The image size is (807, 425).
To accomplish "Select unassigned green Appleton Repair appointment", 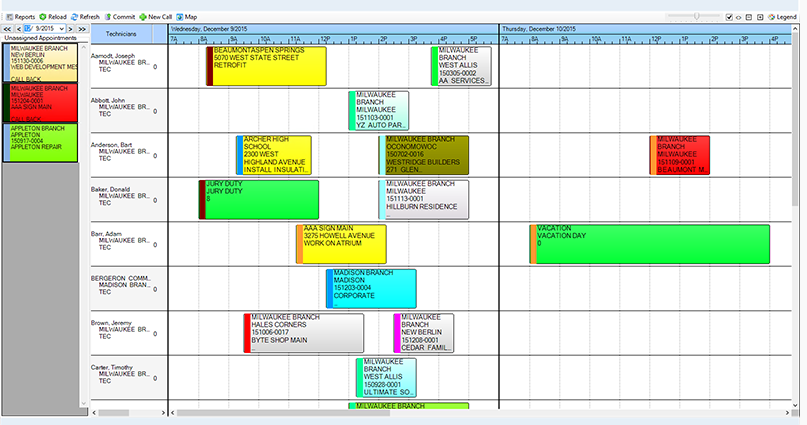I will (x=41, y=143).
